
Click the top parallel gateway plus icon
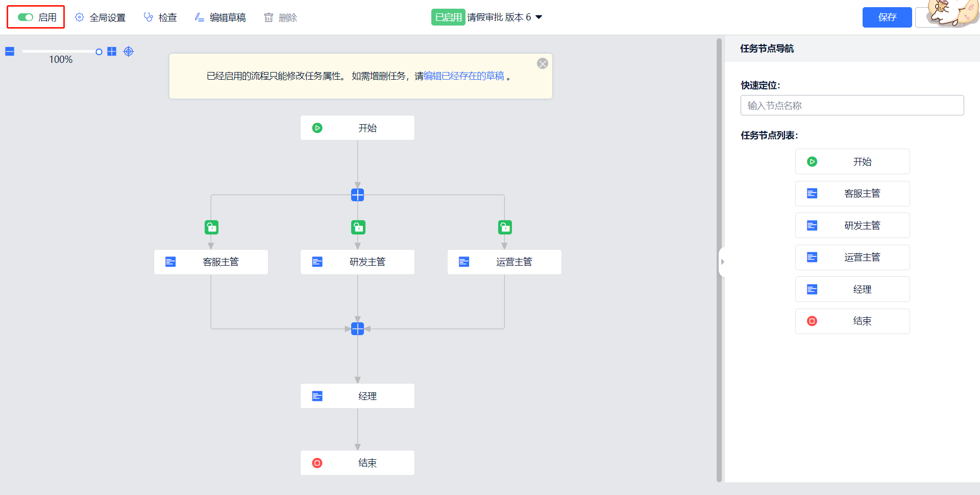click(x=358, y=195)
